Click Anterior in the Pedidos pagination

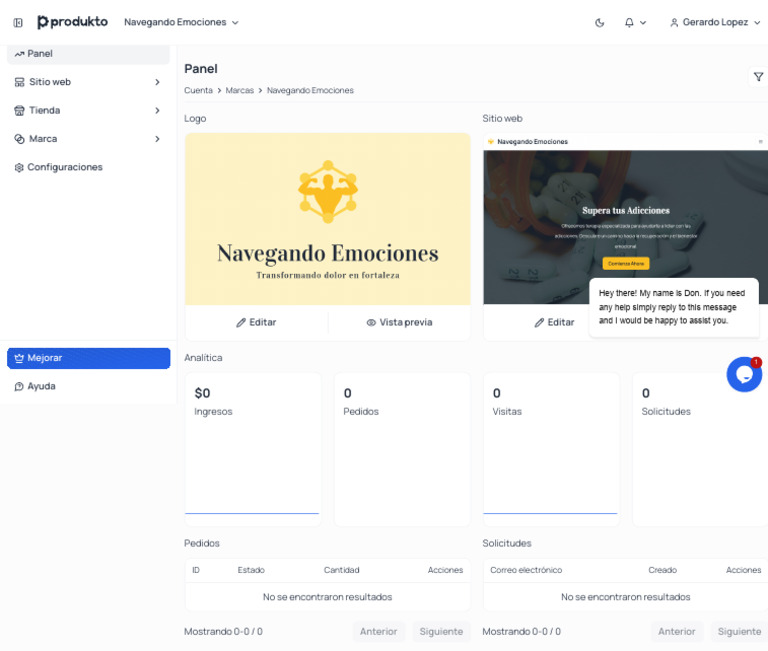[x=379, y=631]
